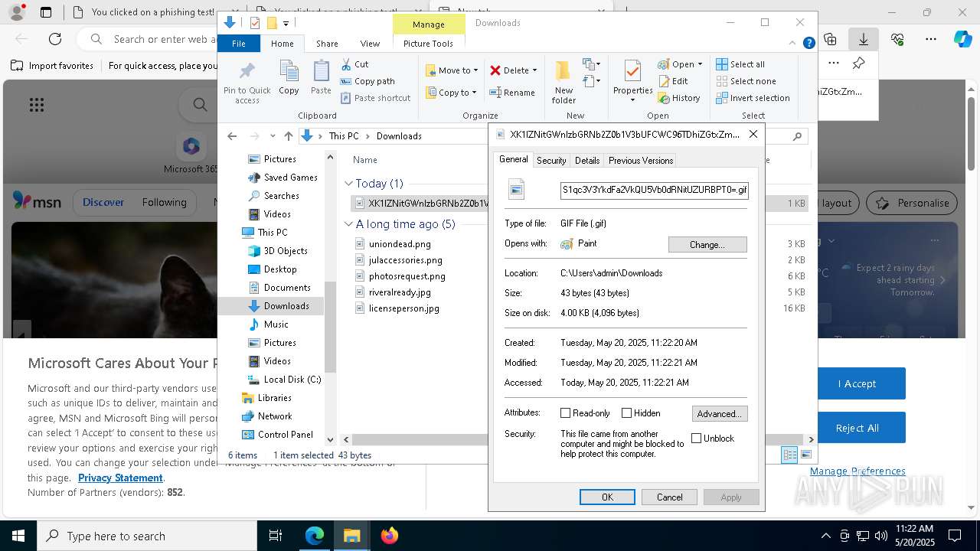Click Copy path in ribbon

tap(367, 81)
